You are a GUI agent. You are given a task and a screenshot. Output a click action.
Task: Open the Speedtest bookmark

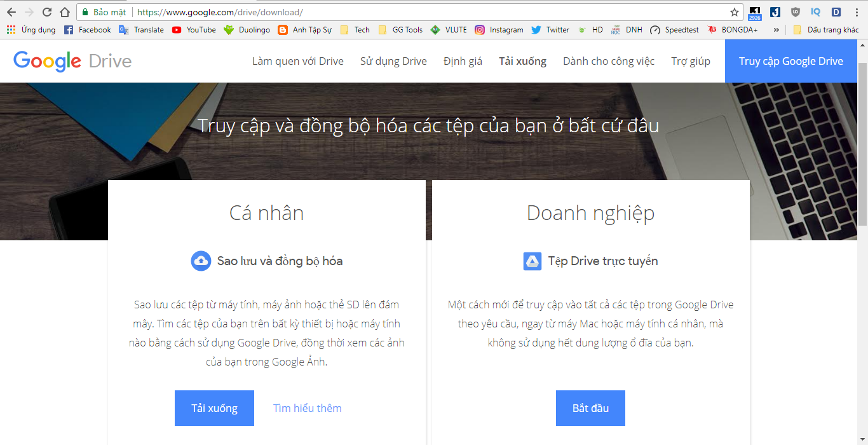[x=674, y=30]
